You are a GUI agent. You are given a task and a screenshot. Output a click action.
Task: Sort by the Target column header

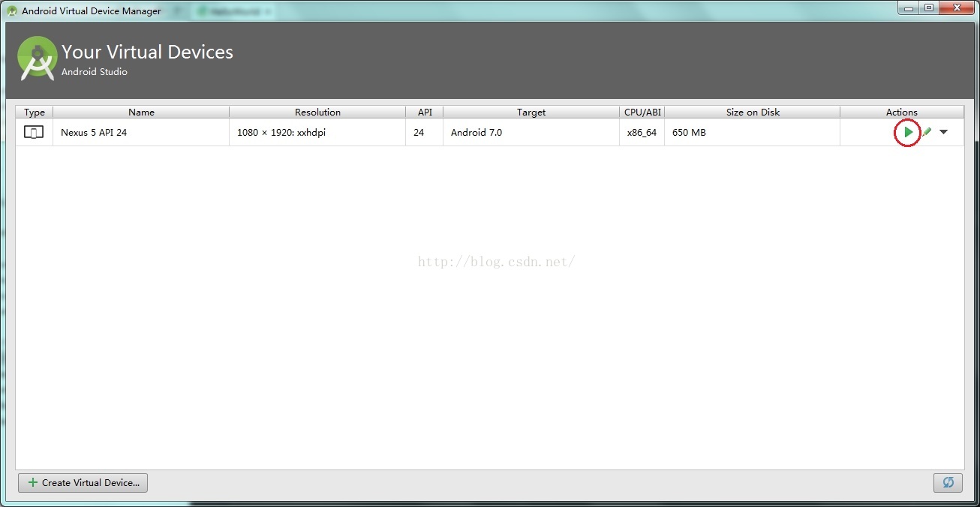pyautogui.click(x=531, y=112)
